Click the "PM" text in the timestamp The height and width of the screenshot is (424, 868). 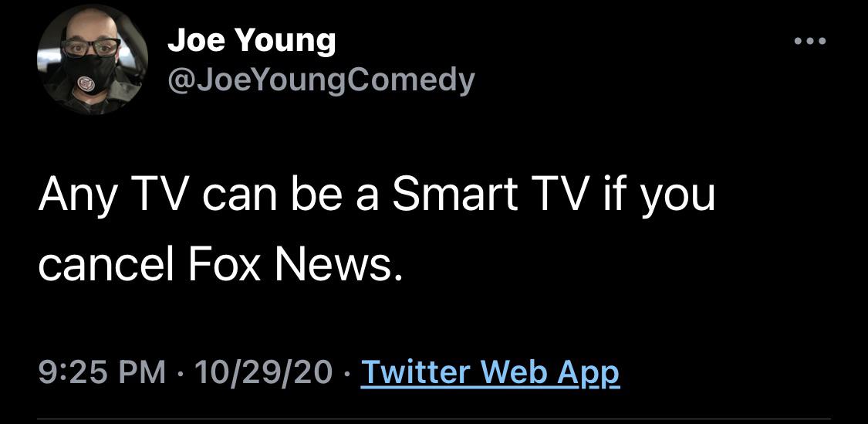tap(142, 373)
